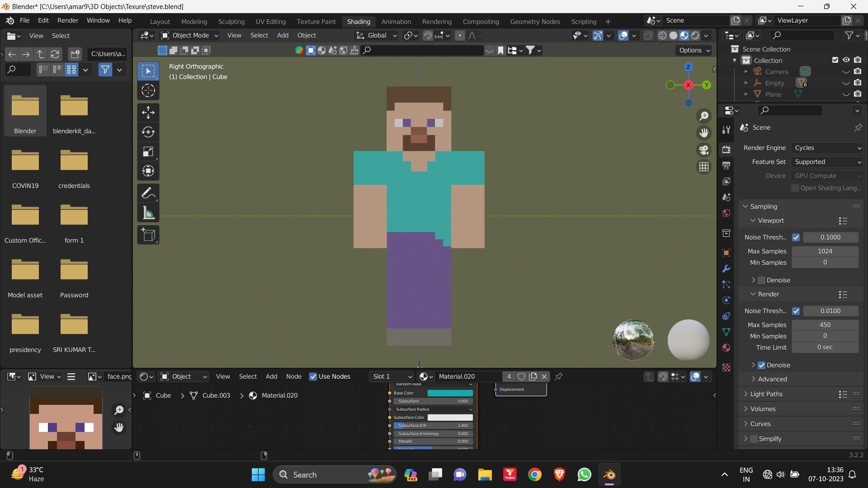Pick the Annotate tool

tap(148, 193)
